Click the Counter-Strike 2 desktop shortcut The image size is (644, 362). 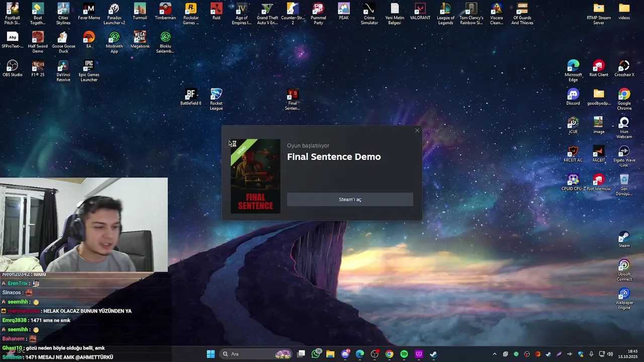pyautogui.click(x=293, y=14)
